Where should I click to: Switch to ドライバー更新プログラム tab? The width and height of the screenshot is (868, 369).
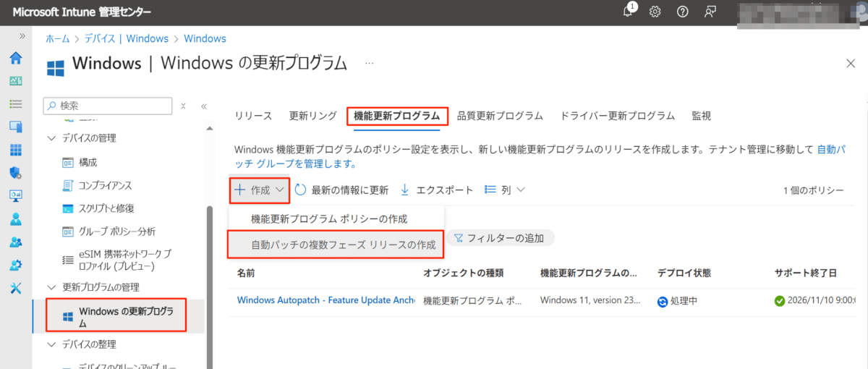(x=618, y=116)
